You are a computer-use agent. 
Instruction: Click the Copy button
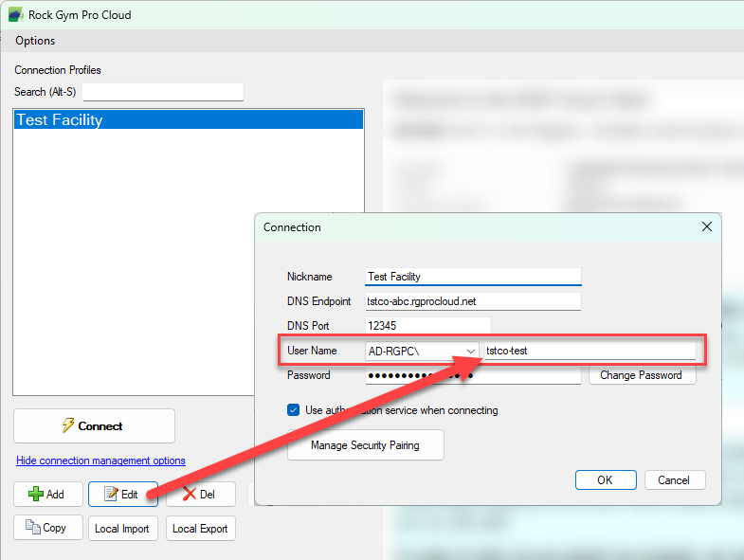tap(48, 528)
